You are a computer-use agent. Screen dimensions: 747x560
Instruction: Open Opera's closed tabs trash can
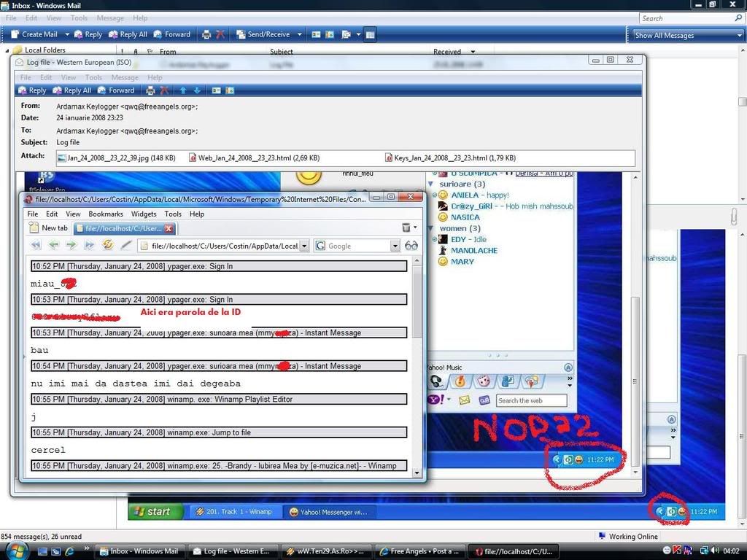406,228
